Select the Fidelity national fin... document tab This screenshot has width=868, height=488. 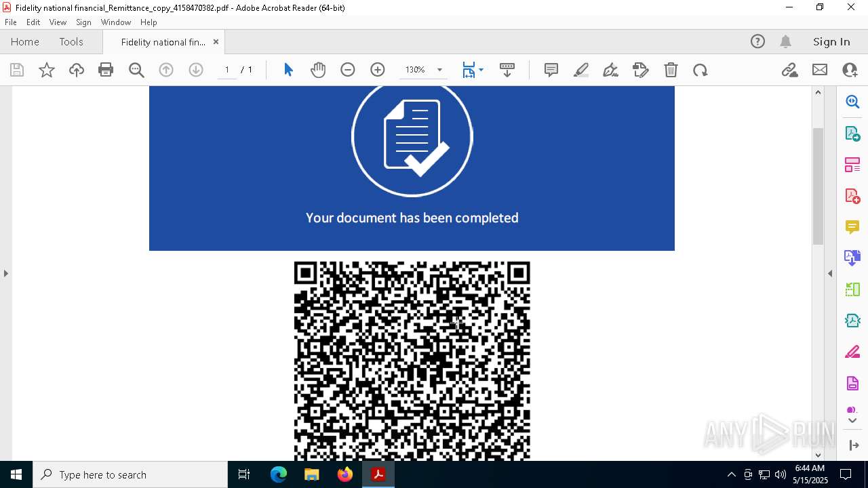coord(163,42)
